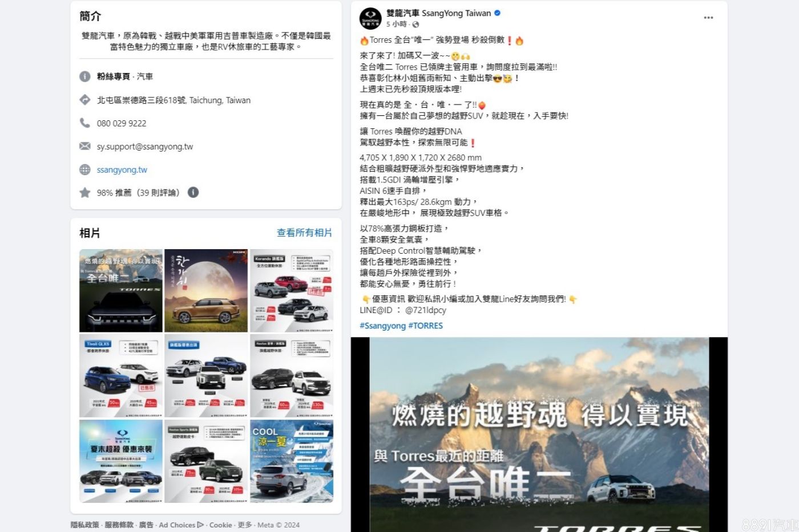Click the globe icon beside ssangyong.tw
Screen dimensions: 799x532
click(x=85, y=169)
